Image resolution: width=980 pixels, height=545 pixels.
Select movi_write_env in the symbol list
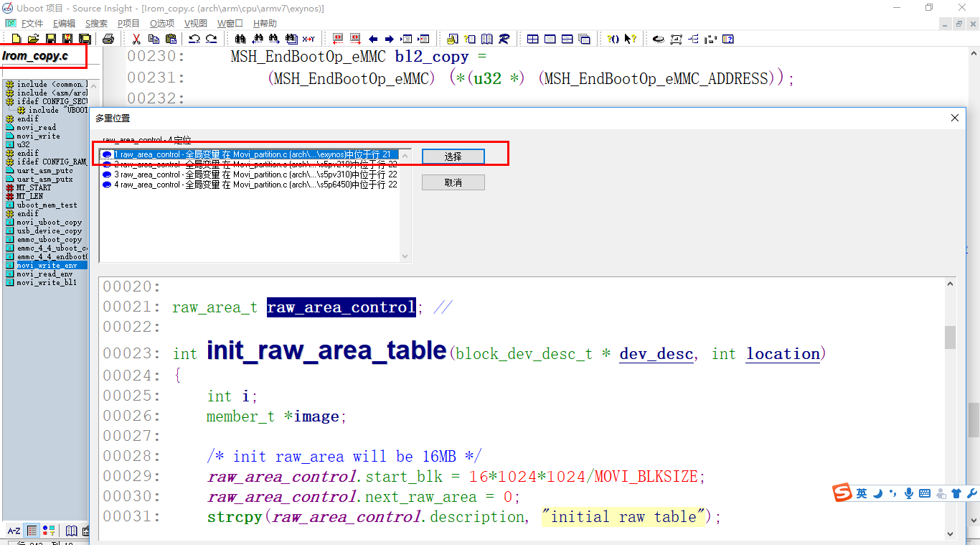click(47, 265)
